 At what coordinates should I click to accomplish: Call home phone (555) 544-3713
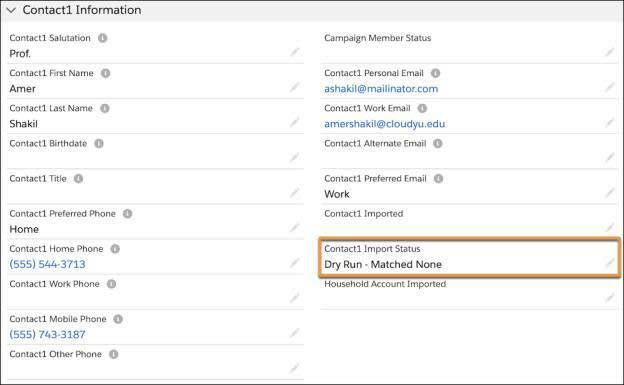coord(47,264)
